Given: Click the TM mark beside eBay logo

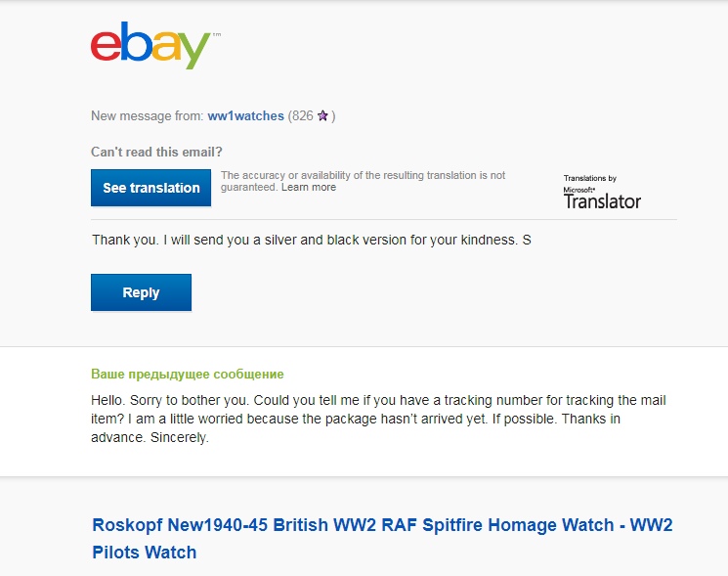Looking at the screenshot, I should tap(216, 34).
